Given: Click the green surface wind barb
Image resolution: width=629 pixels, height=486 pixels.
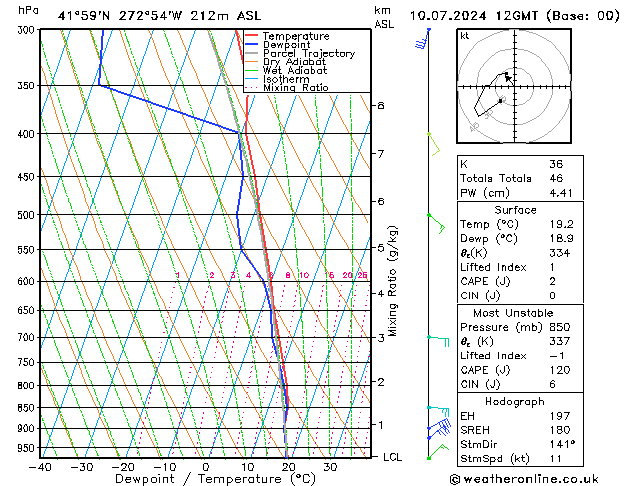Looking at the screenshot, I should point(438,451).
